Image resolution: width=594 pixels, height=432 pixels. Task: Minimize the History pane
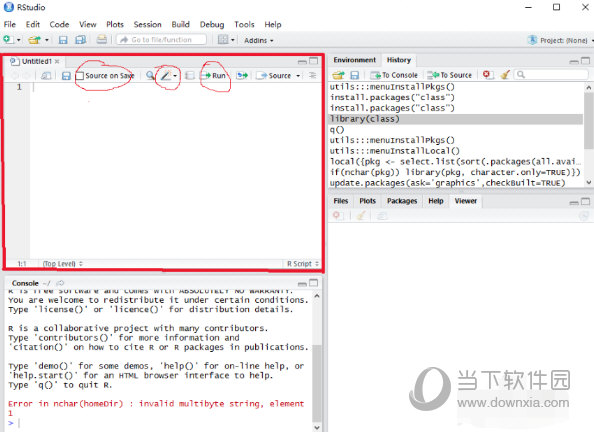[574, 61]
